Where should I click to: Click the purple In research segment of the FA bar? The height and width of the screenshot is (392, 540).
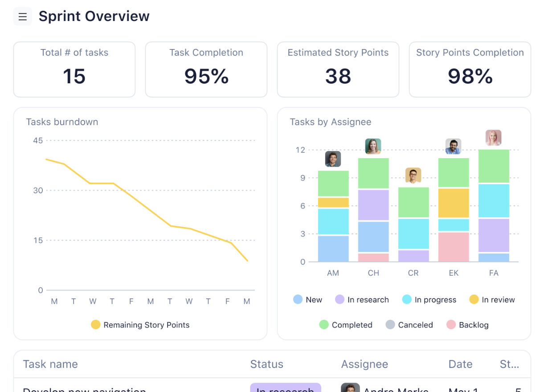pos(493,235)
